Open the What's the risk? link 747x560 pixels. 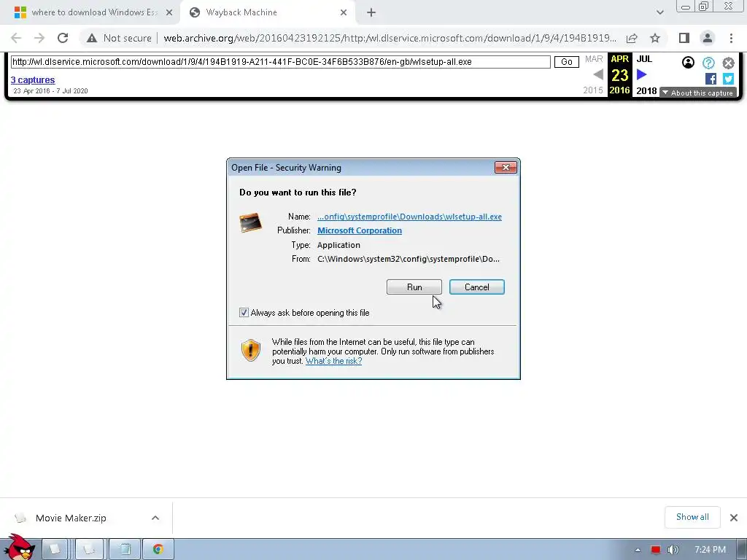point(333,361)
